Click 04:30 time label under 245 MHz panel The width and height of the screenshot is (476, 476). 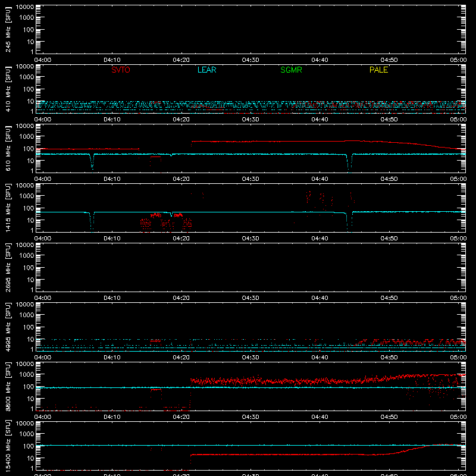(x=250, y=60)
